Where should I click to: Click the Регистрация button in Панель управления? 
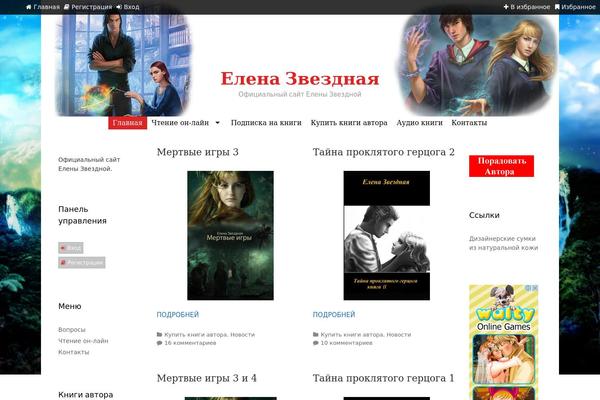point(82,263)
